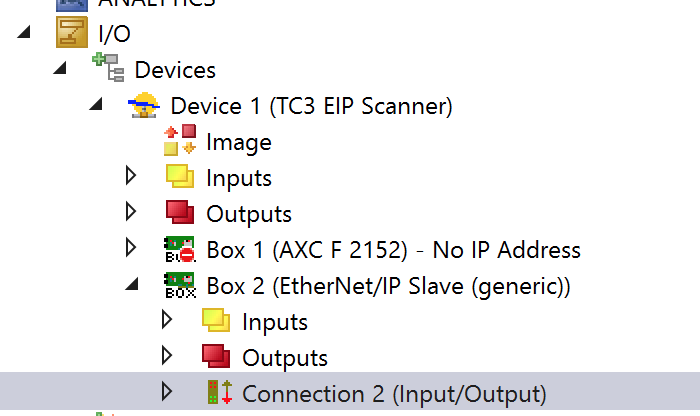Collapse the Devices node
700x416 pixels.
[x=60, y=68]
